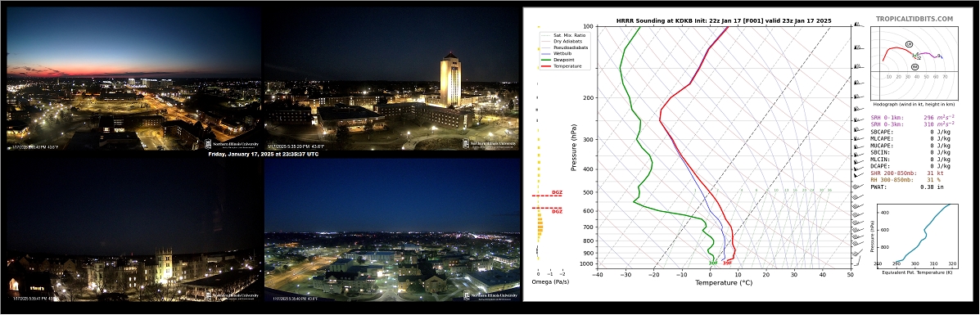Open the illuminated tower webcam image
Screen dimensions: 980x315
pyautogui.click(x=392, y=78)
